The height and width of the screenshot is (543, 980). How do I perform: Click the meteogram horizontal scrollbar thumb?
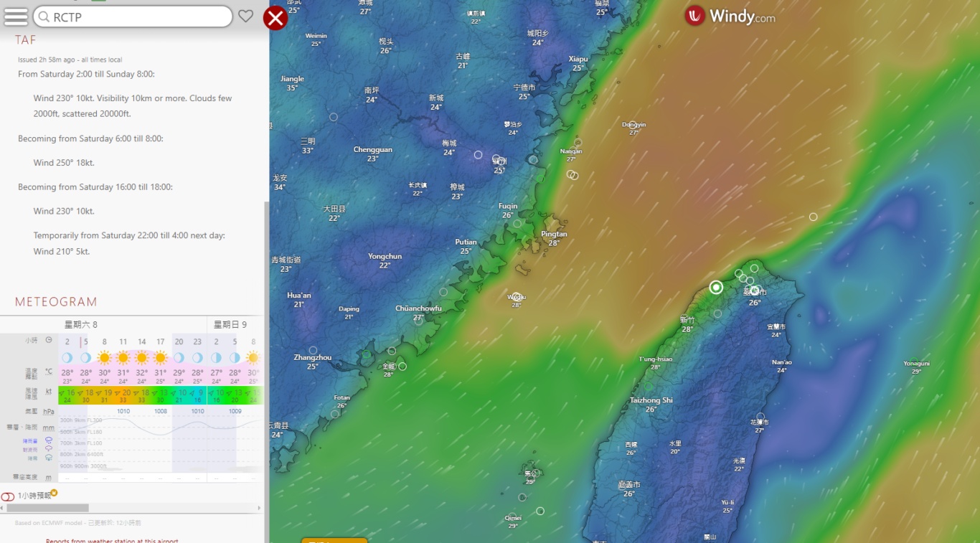coord(47,508)
